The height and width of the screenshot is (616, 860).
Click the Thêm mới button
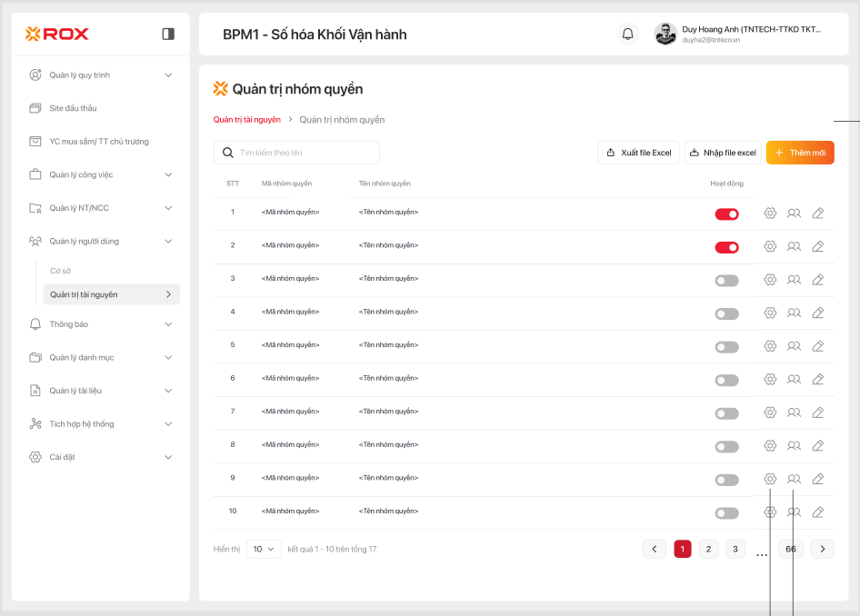coord(800,153)
